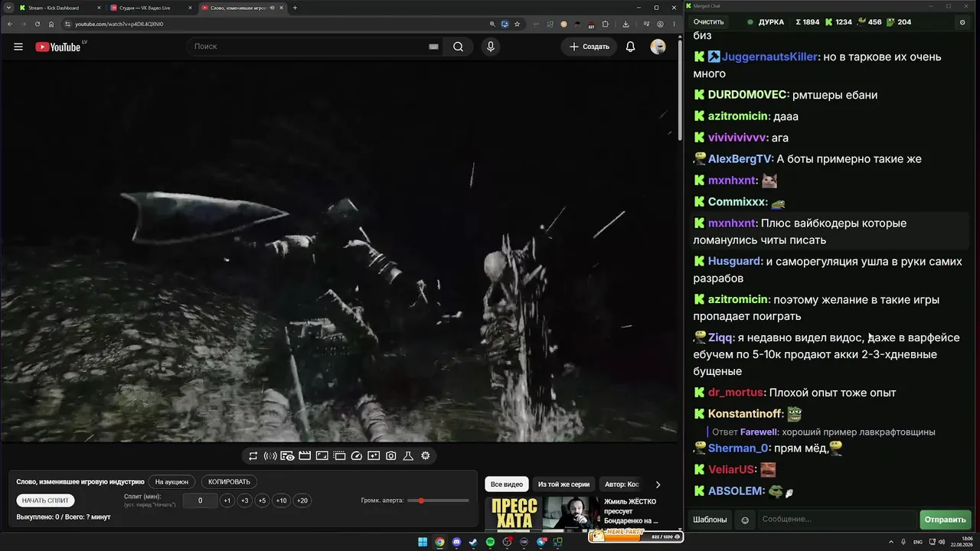980x551 pixels.
Task: Open the emoji picker in chat
Action: [745, 520]
